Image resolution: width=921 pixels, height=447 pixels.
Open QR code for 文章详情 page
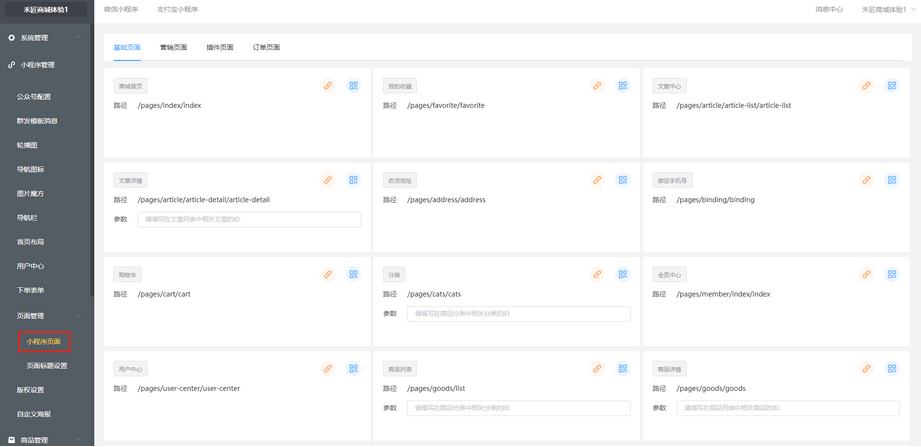(353, 180)
